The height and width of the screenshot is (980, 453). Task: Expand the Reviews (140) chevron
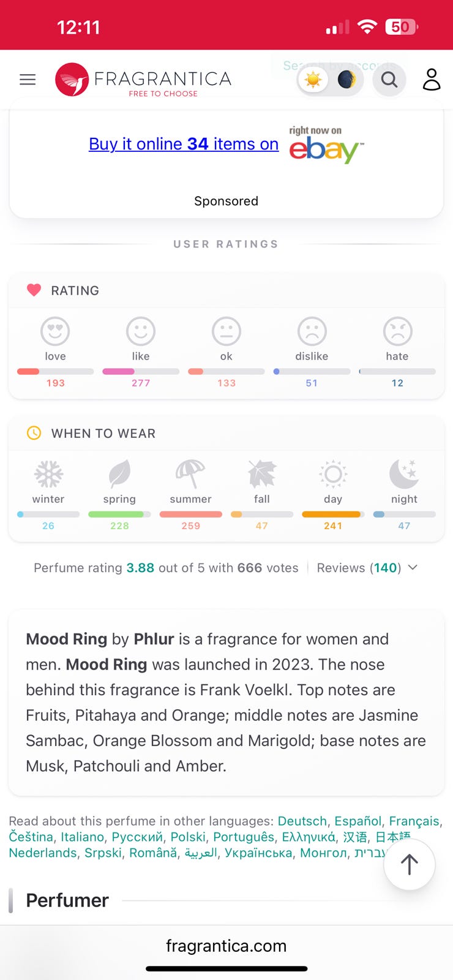point(413,568)
